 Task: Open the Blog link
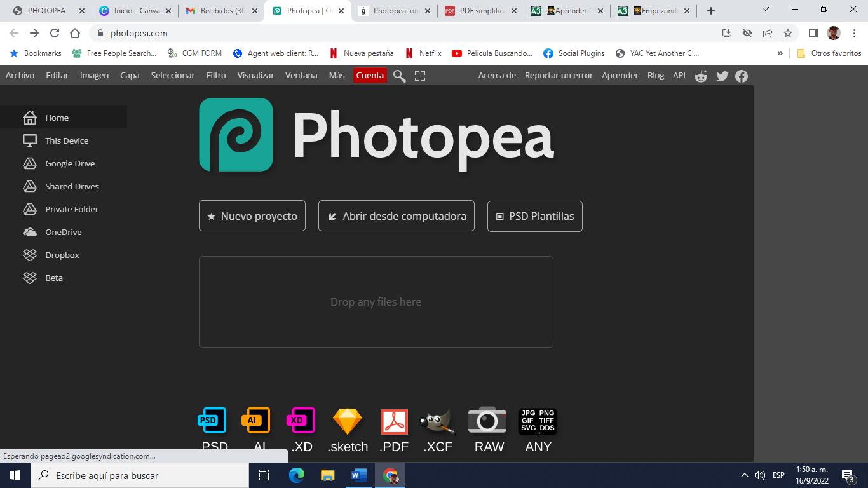[656, 75]
